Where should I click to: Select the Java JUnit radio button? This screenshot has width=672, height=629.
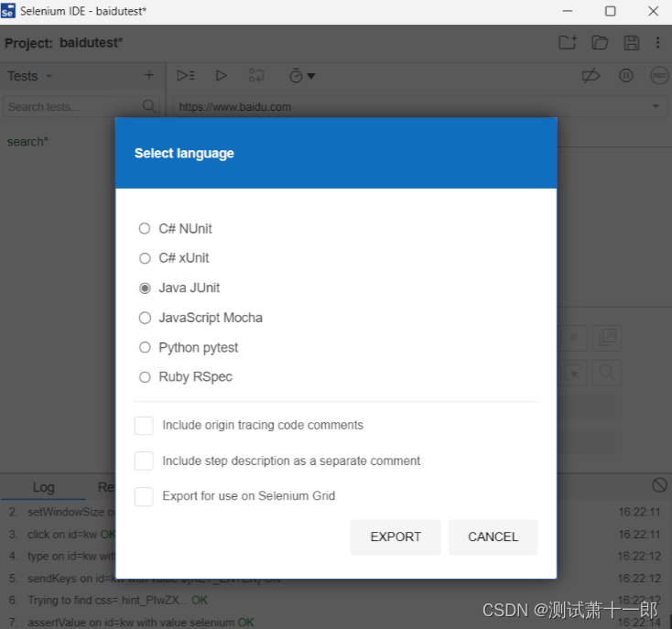click(145, 287)
